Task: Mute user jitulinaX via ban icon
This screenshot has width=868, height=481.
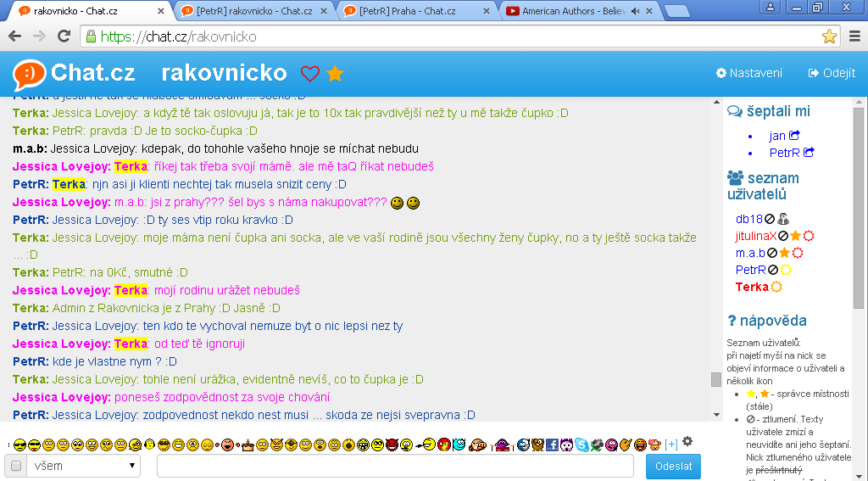Action: (x=782, y=236)
